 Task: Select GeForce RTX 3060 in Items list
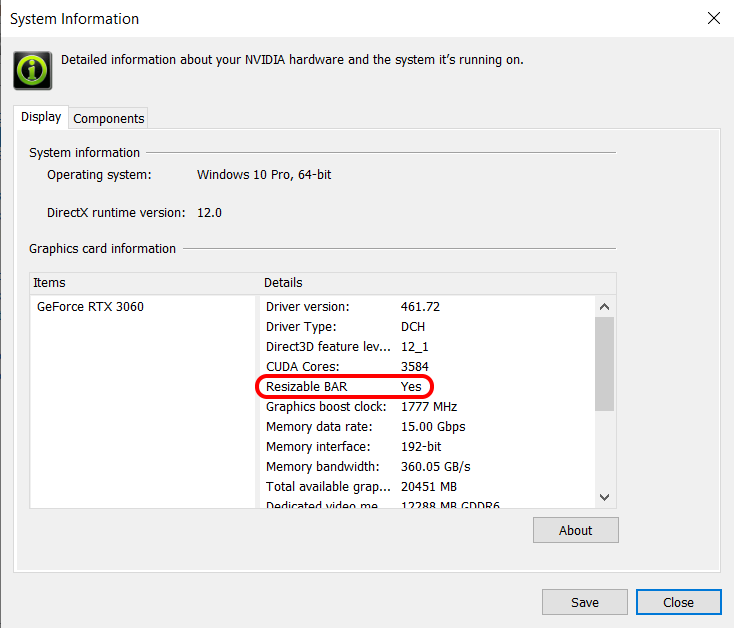90,307
